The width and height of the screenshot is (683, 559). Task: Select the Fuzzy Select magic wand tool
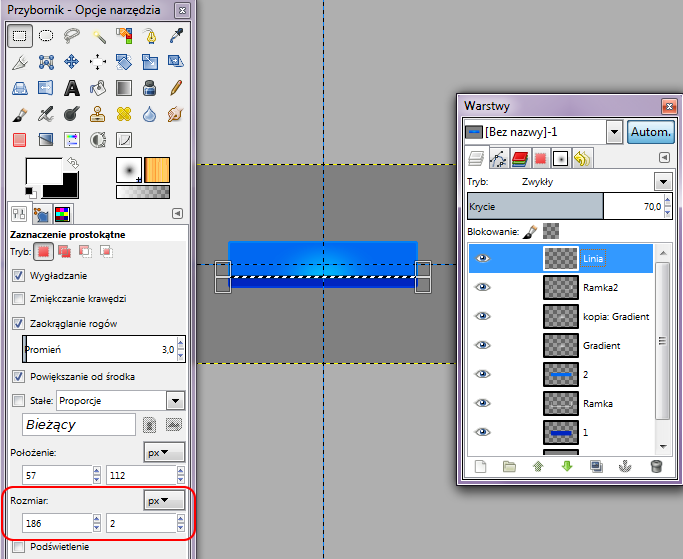[99, 36]
